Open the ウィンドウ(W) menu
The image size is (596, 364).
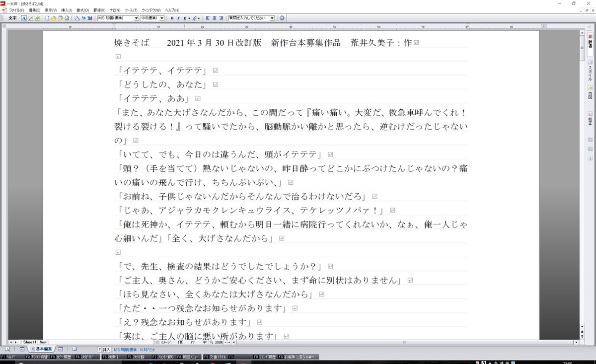(x=151, y=10)
